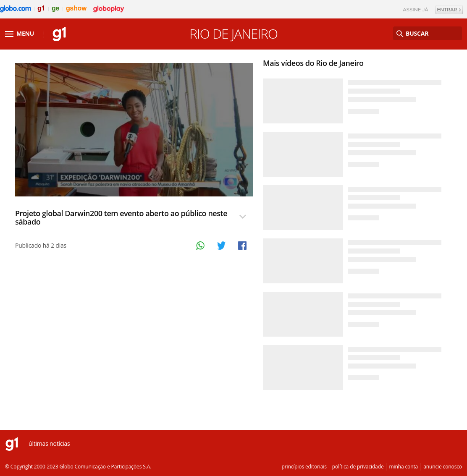Click 'Mais vídeos do Rio de Janeiro' heading
This screenshot has width=467, height=476.
tap(313, 63)
